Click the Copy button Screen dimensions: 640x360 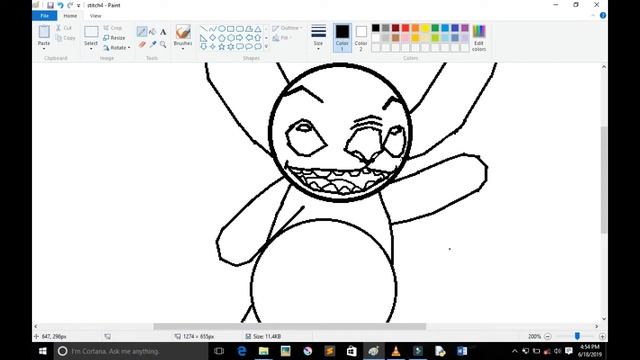point(65,38)
